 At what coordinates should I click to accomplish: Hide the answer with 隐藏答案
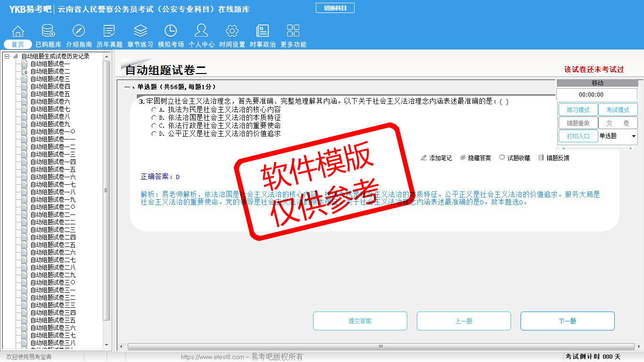pos(475,158)
